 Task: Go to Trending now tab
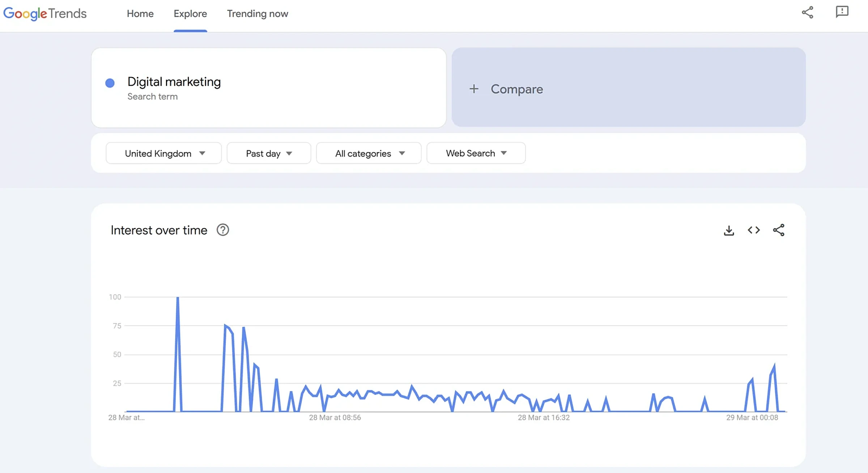[258, 14]
